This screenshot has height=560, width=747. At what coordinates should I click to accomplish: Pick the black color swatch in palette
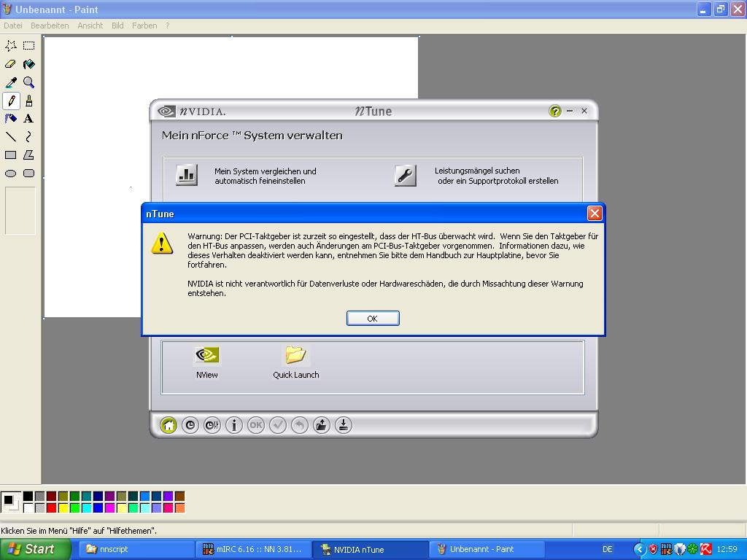[x=28, y=497]
